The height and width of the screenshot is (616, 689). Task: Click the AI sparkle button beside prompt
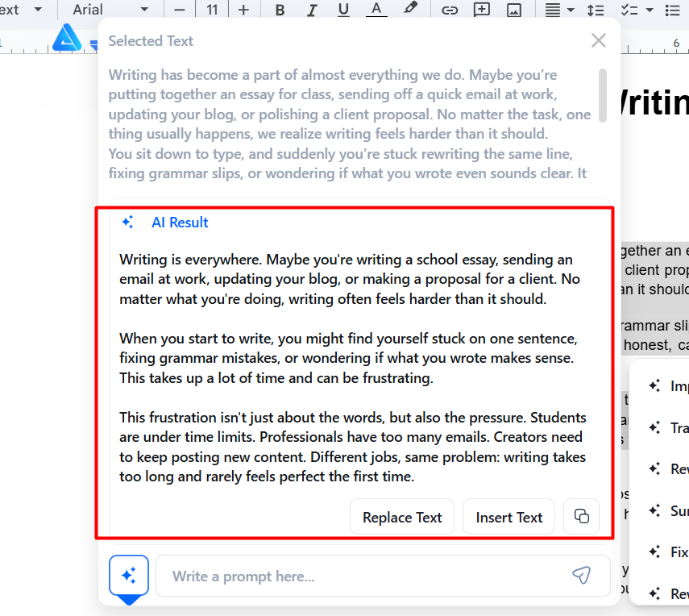[129, 576]
